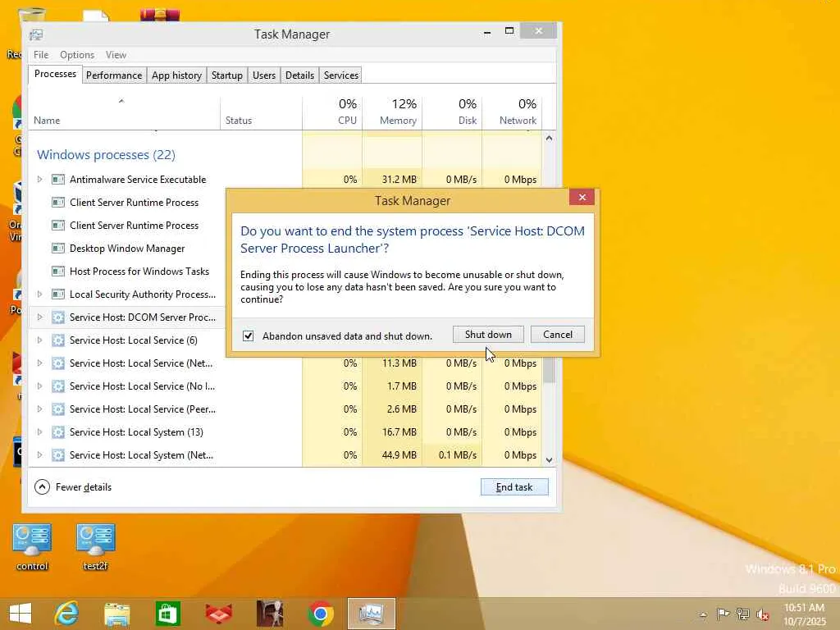
Task: Click Task Manager title bar app icon
Action: click(x=36, y=34)
